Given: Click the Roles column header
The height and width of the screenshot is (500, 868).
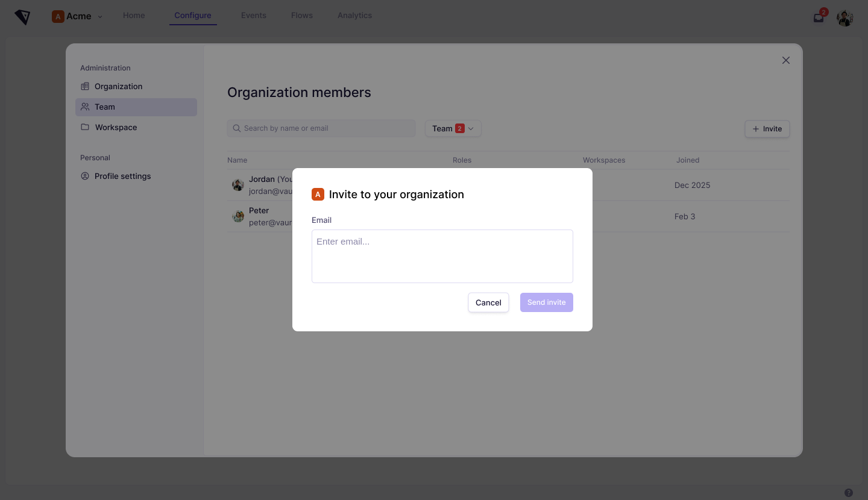Looking at the screenshot, I should pyautogui.click(x=462, y=160).
